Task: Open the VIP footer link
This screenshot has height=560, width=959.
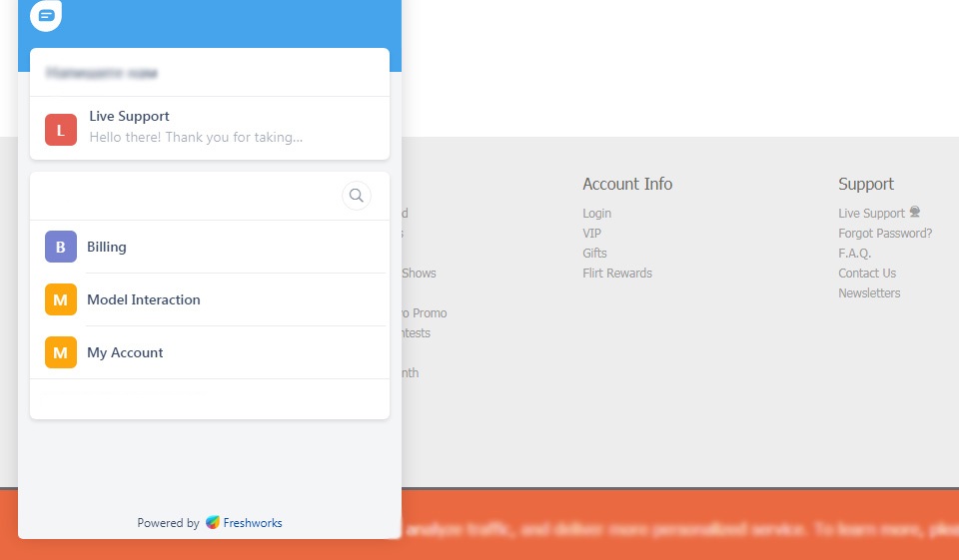Action: (x=592, y=234)
